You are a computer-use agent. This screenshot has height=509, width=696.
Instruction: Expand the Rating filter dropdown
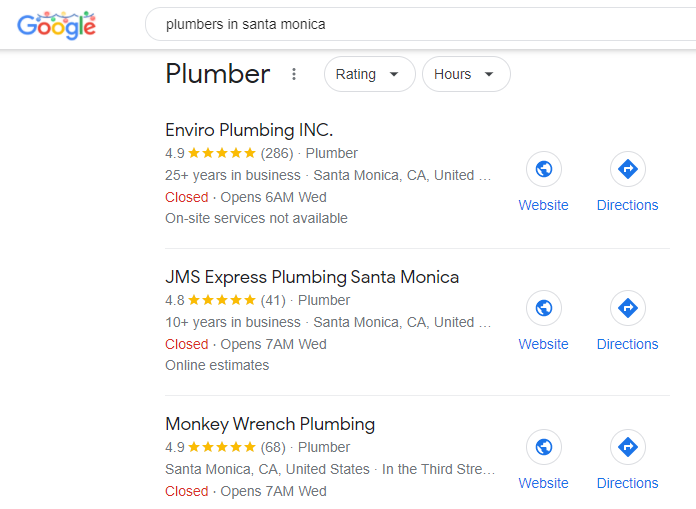[369, 74]
